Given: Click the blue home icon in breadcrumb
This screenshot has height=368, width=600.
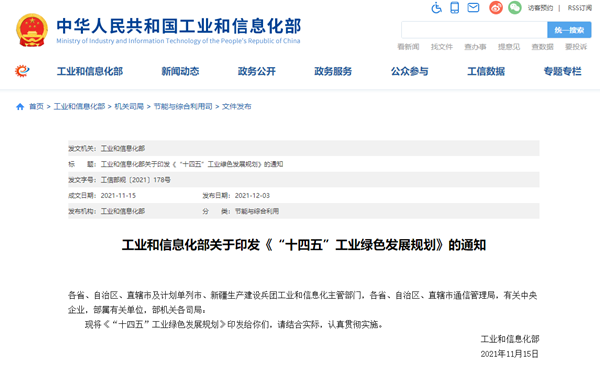Looking at the screenshot, I should [x=20, y=107].
